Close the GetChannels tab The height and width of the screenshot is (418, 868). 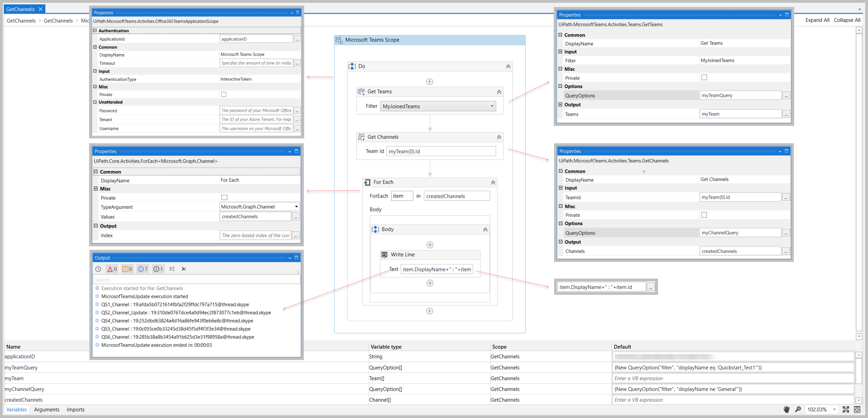click(41, 9)
